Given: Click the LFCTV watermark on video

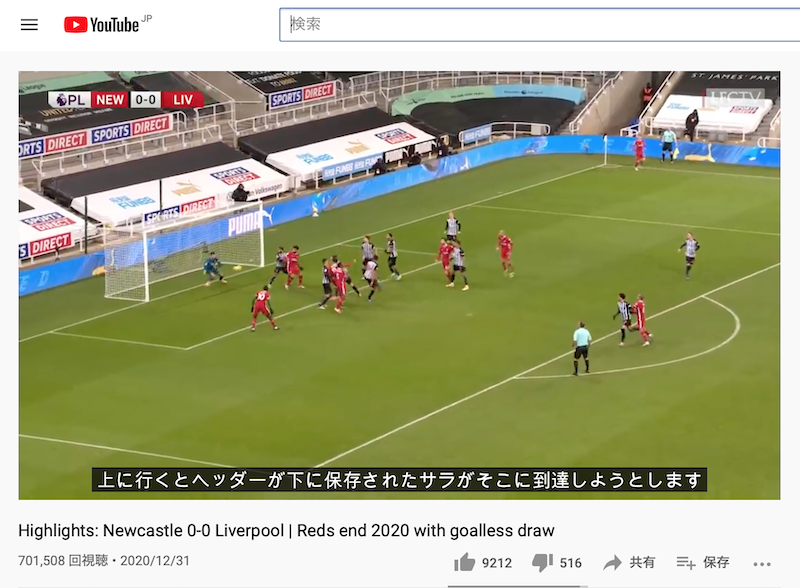Looking at the screenshot, I should [x=736, y=97].
